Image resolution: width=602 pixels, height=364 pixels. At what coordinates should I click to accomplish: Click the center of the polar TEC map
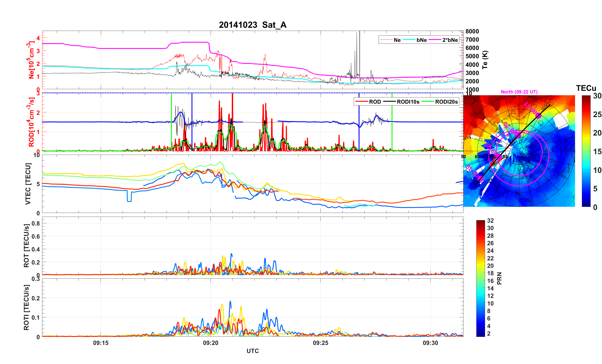[x=519, y=151]
